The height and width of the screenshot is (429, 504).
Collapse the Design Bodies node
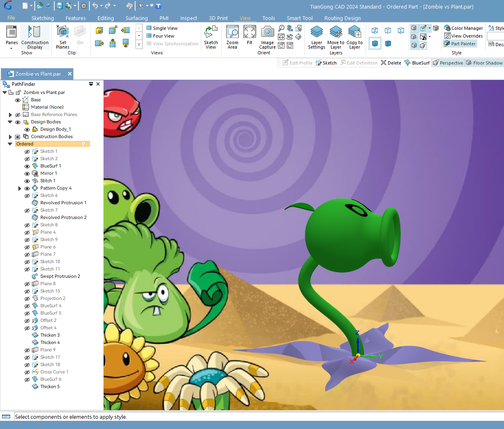click(10, 122)
